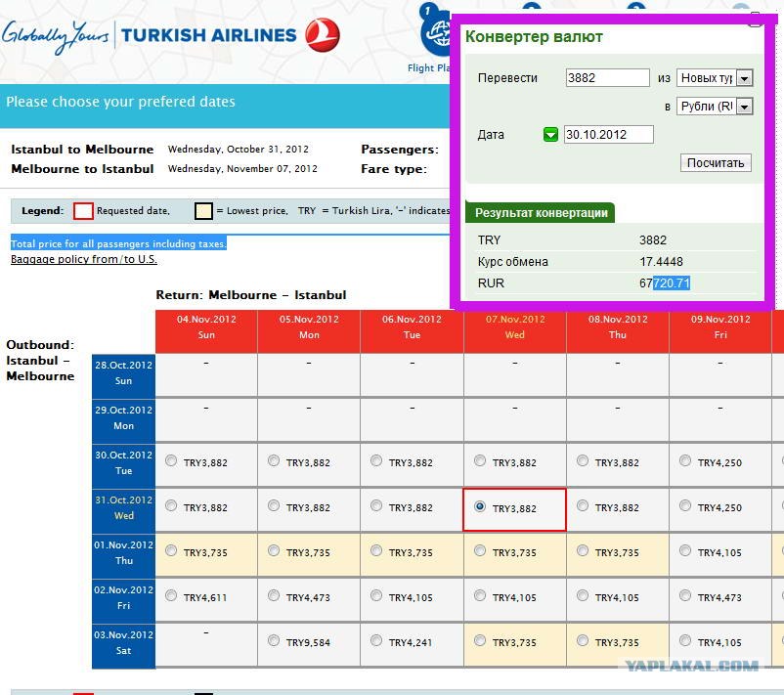Select 30.Oct outbound, 06.Nov return fare radio

coord(376,460)
